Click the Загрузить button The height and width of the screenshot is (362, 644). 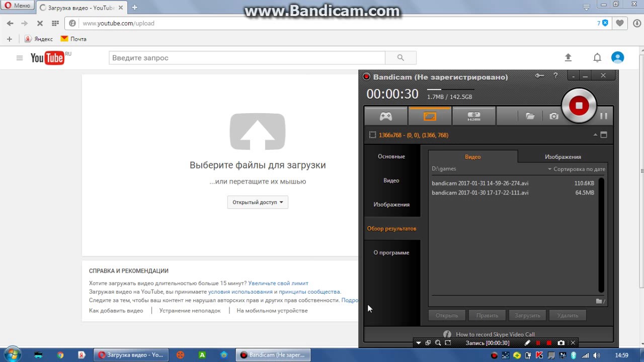527,316
